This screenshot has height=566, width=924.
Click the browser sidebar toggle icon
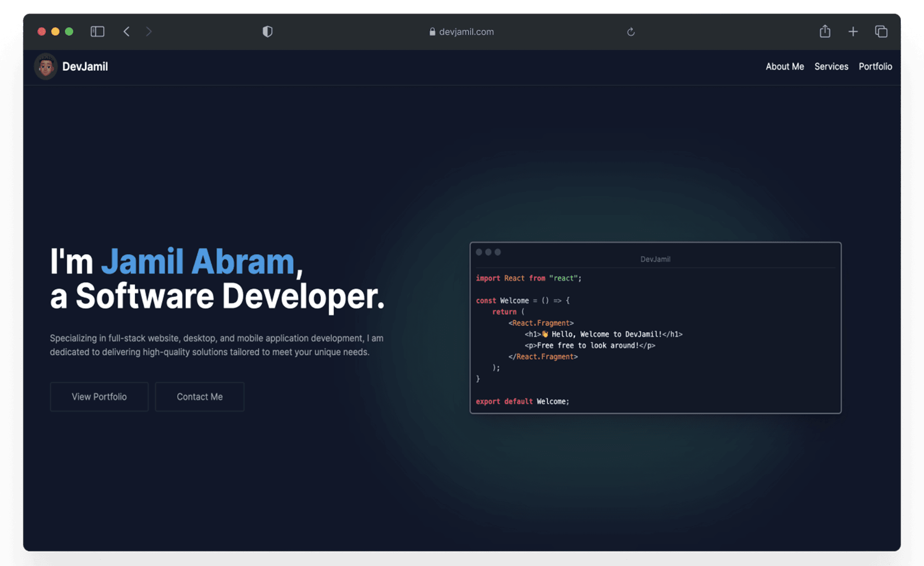point(97,31)
